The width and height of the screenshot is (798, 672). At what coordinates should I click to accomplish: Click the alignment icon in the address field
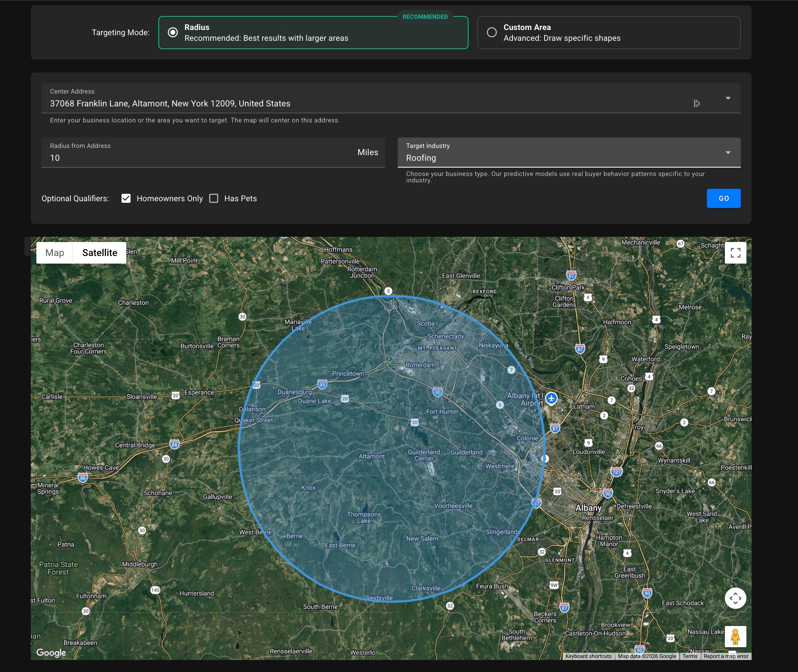coord(697,103)
